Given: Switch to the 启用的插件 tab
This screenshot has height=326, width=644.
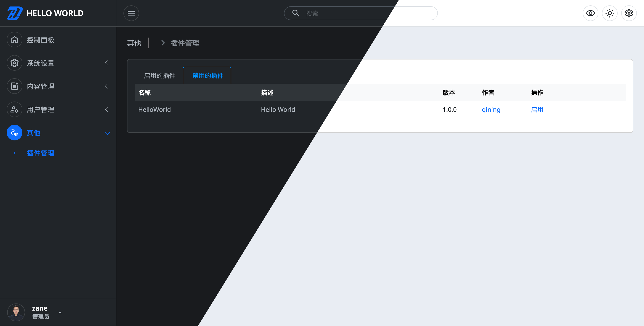Looking at the screenshot, I should point(159,75).
